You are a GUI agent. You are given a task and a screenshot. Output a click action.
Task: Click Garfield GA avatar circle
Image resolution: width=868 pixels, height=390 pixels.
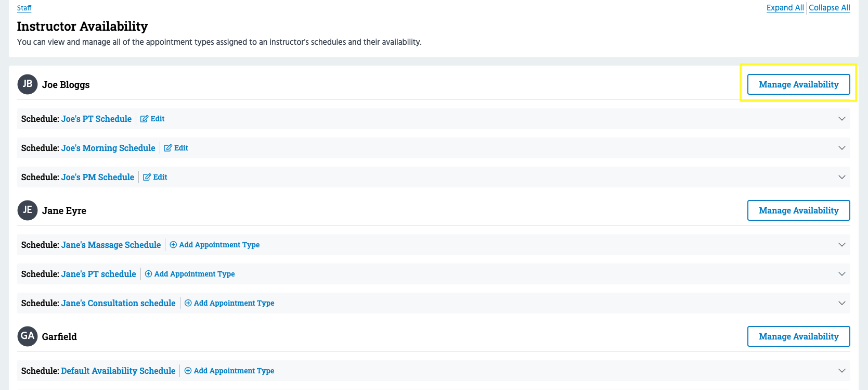pos(28,336)
